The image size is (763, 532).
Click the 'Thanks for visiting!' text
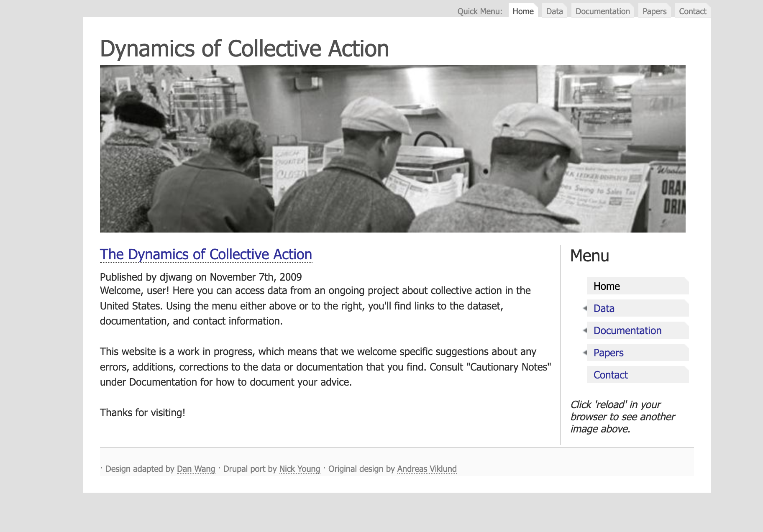tap(142, 412)
